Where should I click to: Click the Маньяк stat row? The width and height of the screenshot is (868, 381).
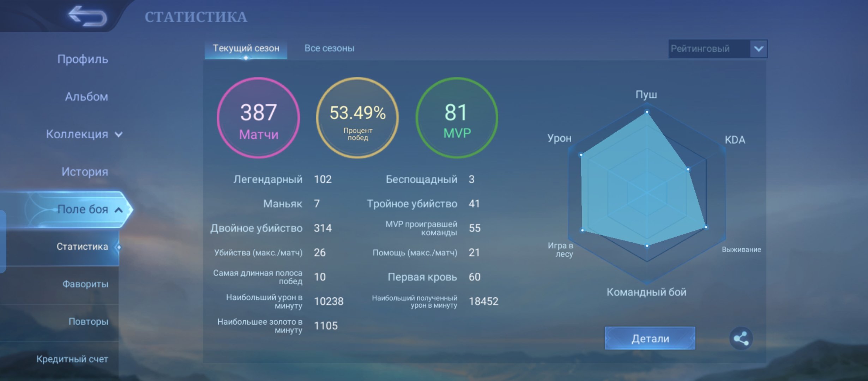pyautogui.click(x=291, y=204)
